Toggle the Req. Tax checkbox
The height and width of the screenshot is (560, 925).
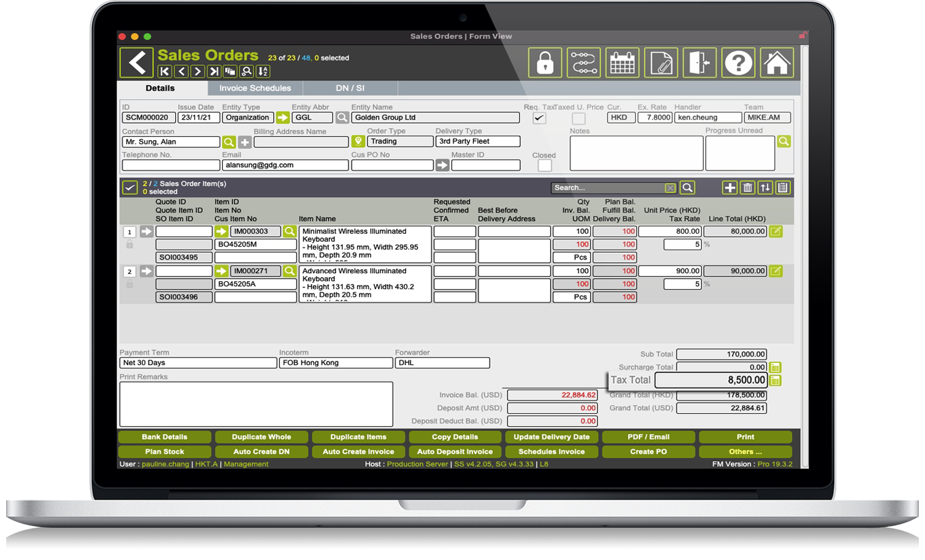[x=539, y=118]
